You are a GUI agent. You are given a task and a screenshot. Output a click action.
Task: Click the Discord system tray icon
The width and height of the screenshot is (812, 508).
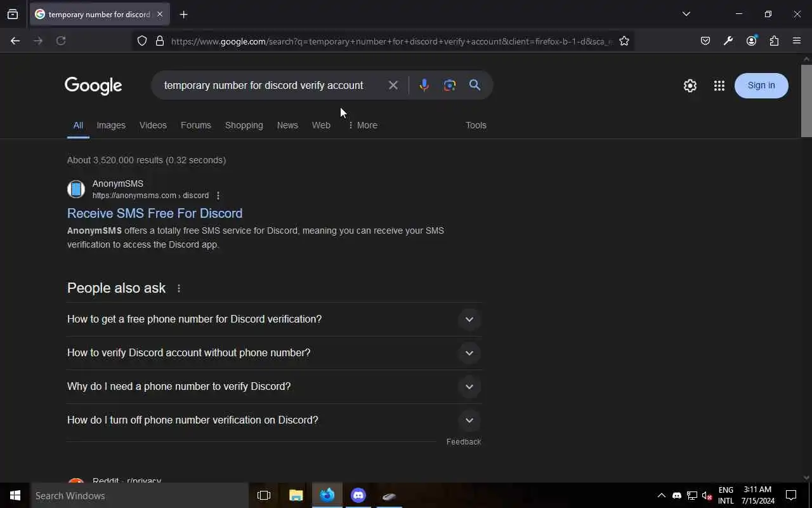[x=677, y=495]
